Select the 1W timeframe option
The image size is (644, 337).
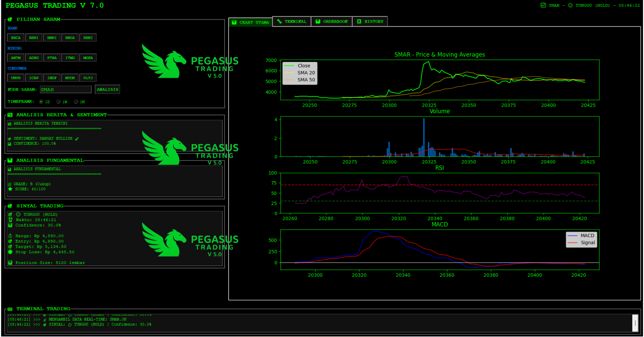(59, 102)
